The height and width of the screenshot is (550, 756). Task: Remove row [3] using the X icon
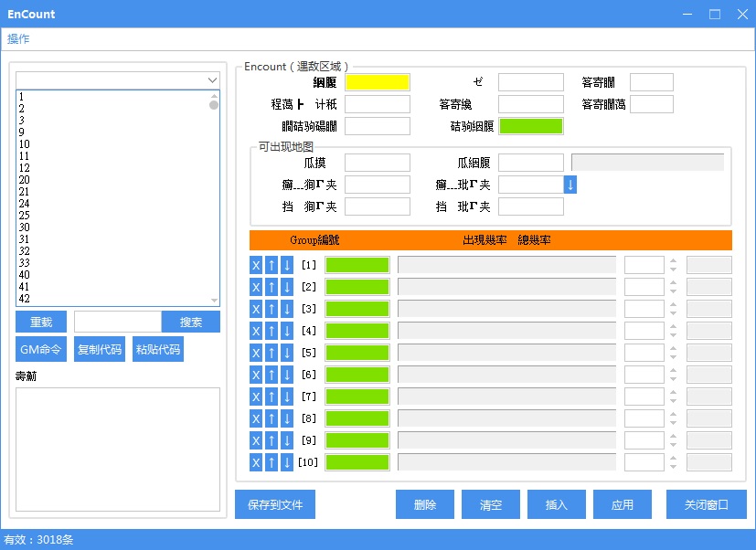click(x=256, y=309)
